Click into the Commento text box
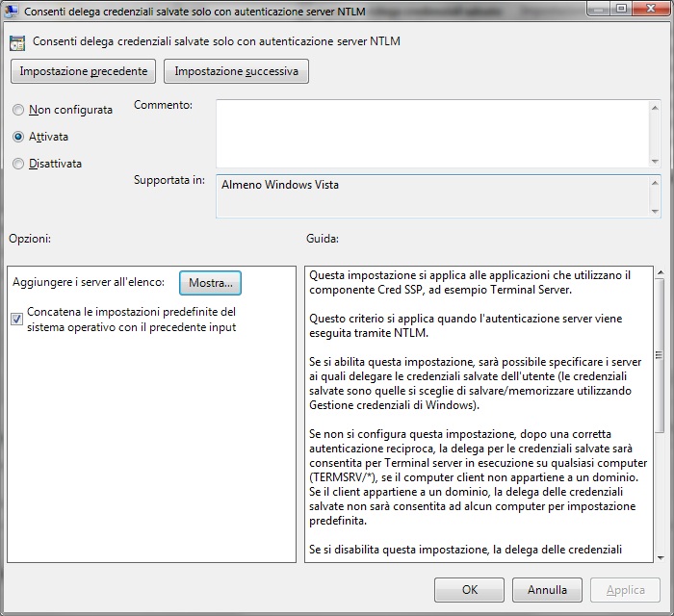 pyautogui.click(x=432, y=134)
